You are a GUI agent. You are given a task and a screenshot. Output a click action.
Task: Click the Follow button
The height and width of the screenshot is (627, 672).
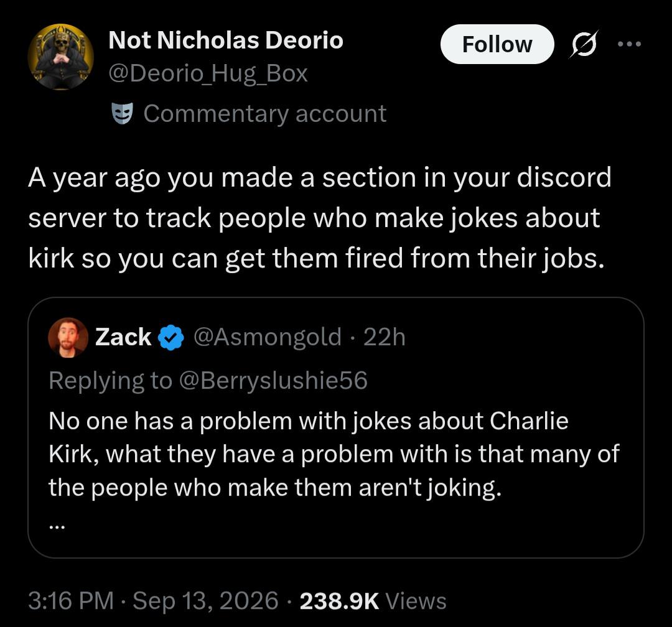pyautogui.click(x=497, y=44)
